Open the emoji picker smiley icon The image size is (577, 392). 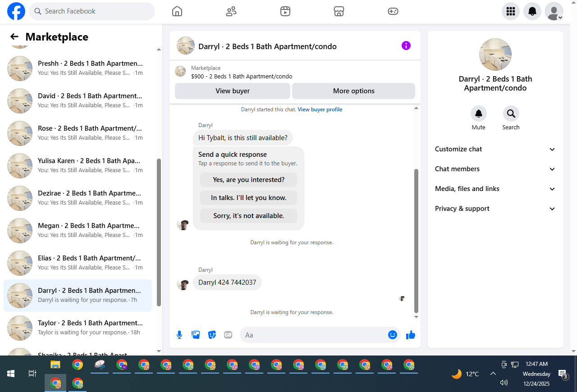click(x=393, y=335)
